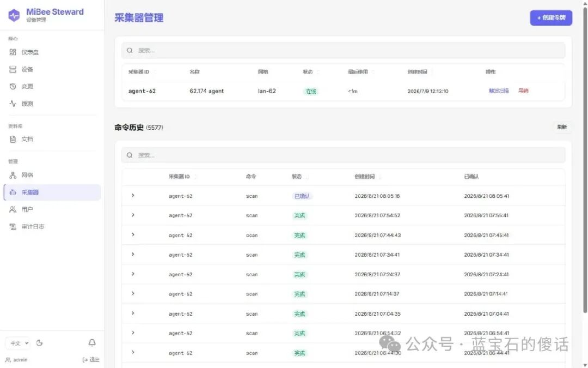Select the 62.174 agent name cell
The width and height of the screenshot is (588, 368).
pos(207,91)
